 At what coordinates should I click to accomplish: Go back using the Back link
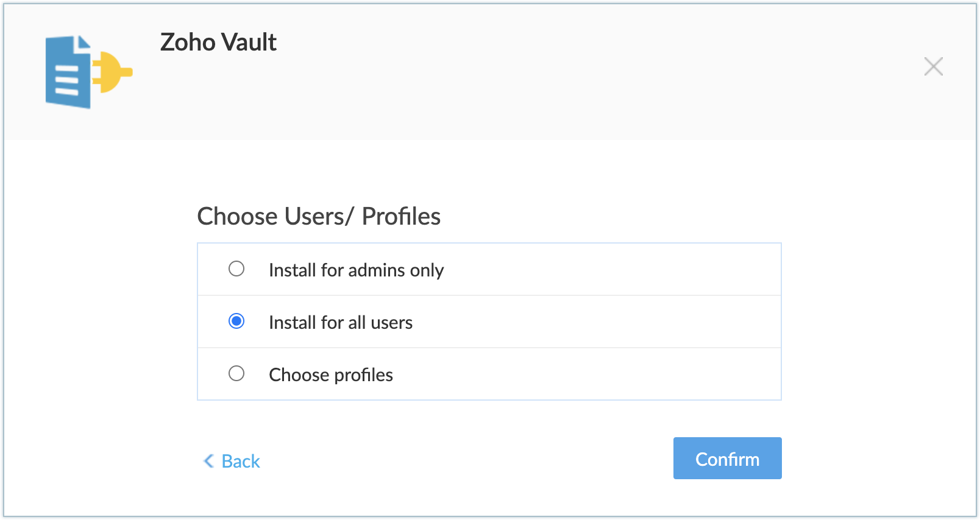pyautogui.click(x=241, y=462)
